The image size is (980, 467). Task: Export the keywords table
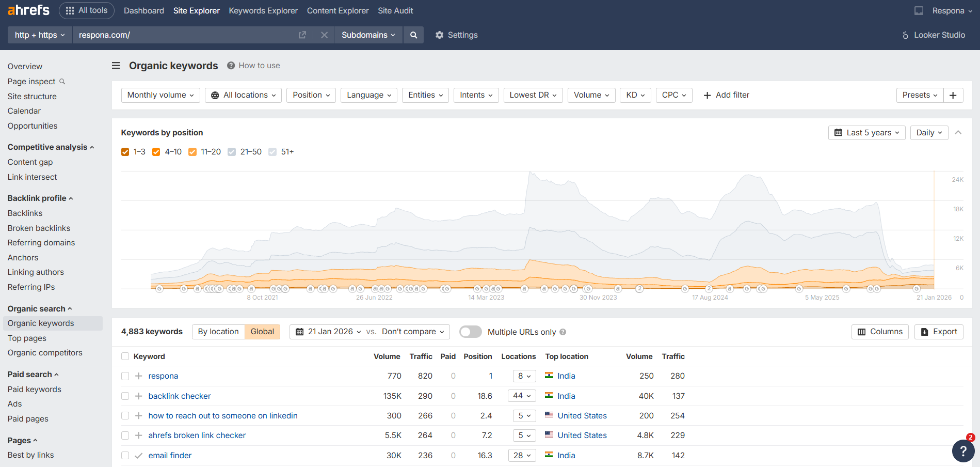pyautogui.click(x=939, y=332)
